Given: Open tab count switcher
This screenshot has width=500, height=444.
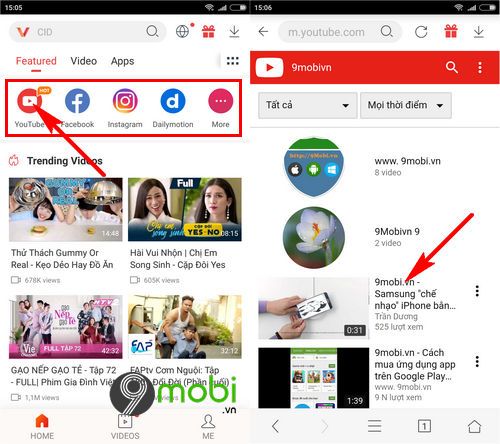Looking at the screenshot, I should pyautogui.click(x=424, y=426).
